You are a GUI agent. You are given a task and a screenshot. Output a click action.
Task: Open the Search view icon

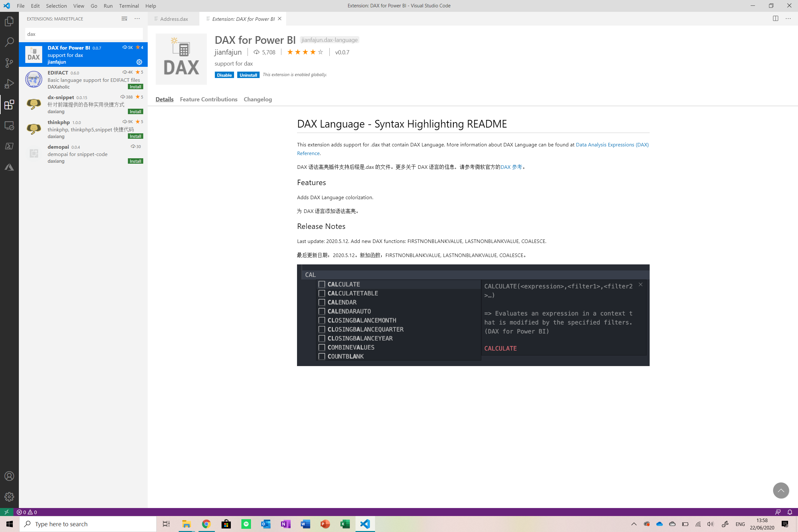pos(9,42)
